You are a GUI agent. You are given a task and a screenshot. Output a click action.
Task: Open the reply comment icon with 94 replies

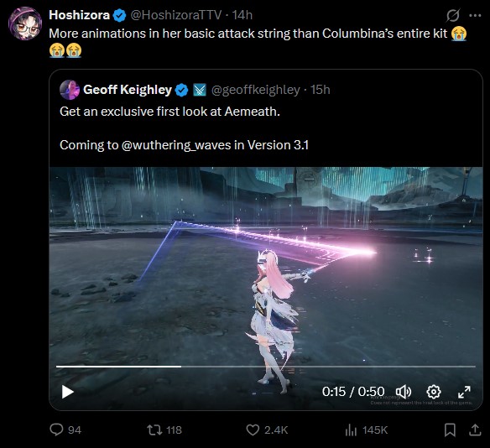coord(56,430)
